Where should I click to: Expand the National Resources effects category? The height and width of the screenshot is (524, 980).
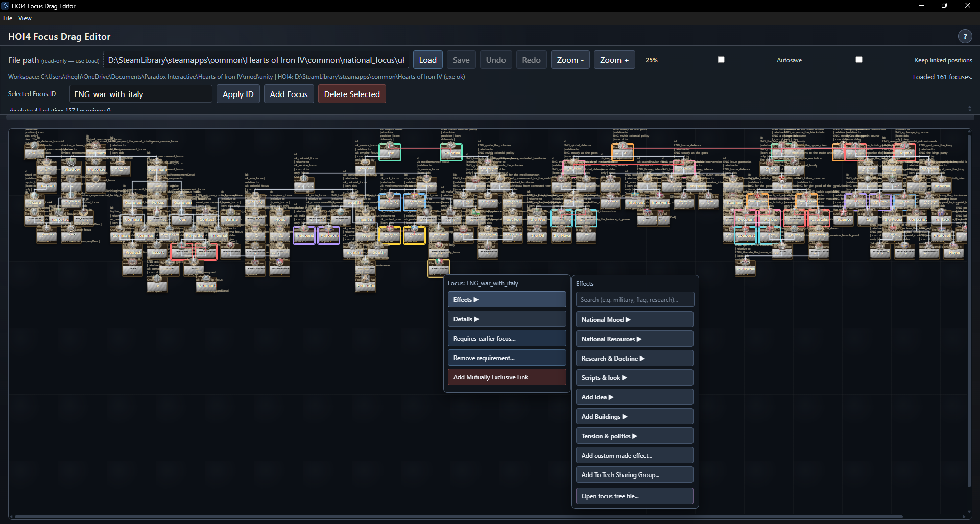pos(635,339)
